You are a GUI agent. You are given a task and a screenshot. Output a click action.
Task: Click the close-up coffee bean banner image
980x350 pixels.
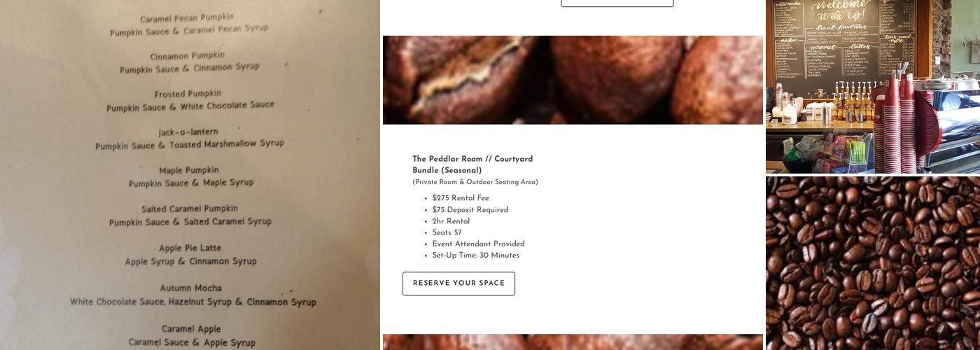coord(573,80)
